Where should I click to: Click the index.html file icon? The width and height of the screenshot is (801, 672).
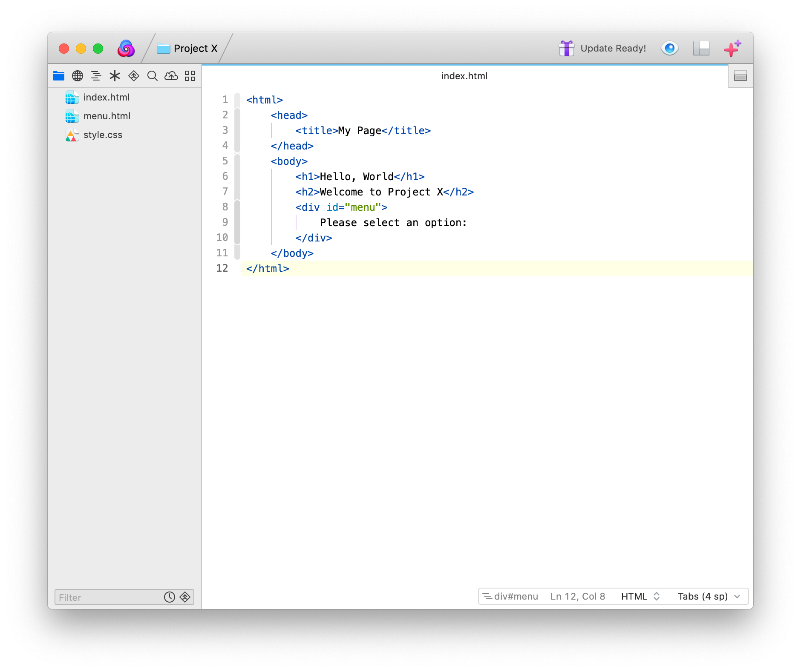(72, 97)
